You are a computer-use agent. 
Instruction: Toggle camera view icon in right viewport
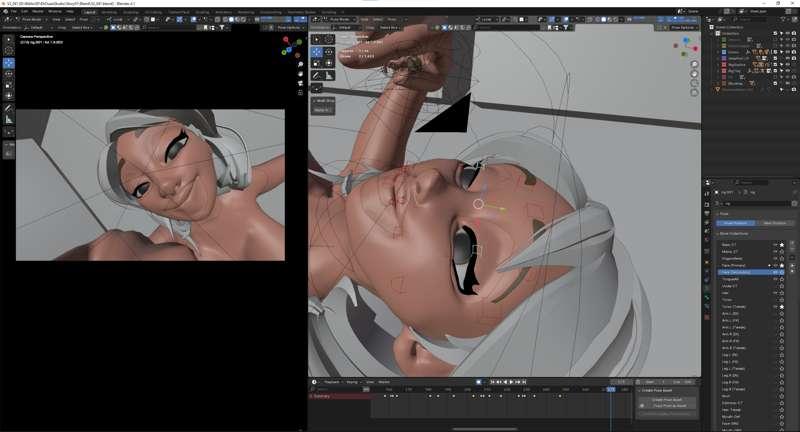pos(694,83)
